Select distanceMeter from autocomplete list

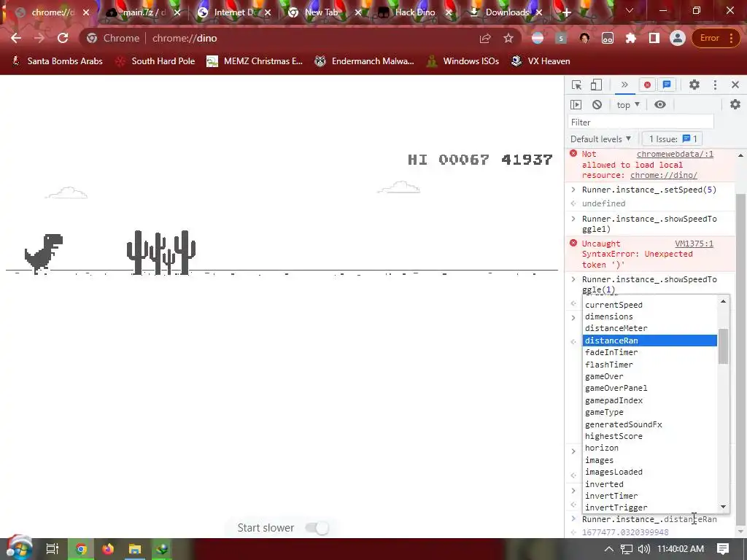(x=650, y=328)
